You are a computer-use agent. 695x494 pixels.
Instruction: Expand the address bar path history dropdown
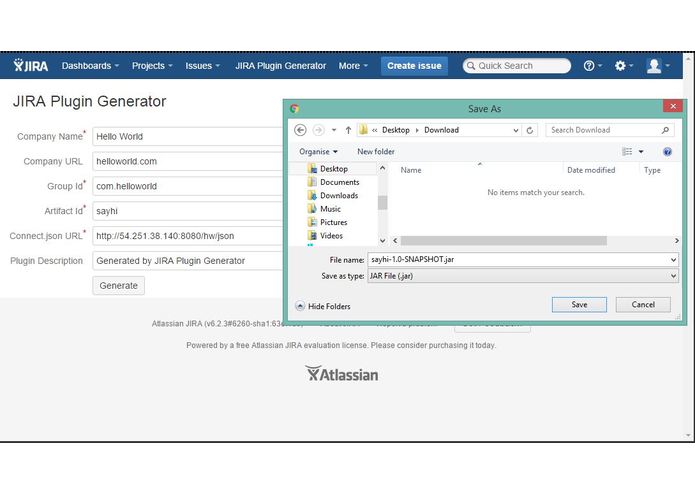coord(515,130)
